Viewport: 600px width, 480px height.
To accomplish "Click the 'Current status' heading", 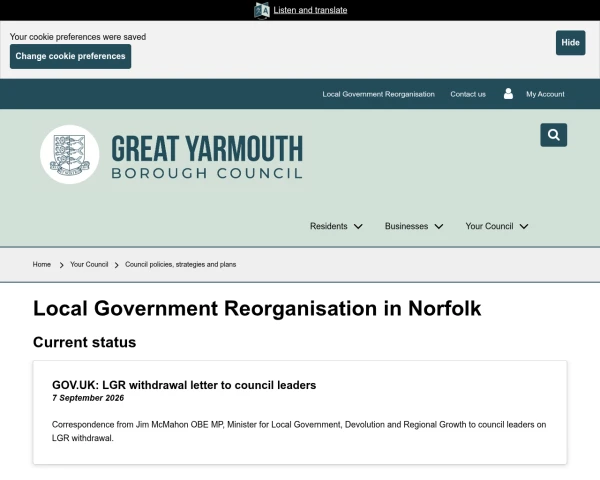I will pos(85,342).
